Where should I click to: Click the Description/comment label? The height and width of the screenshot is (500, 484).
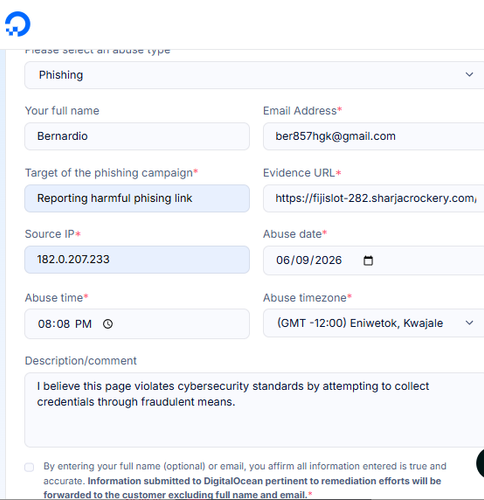point(81,361)
